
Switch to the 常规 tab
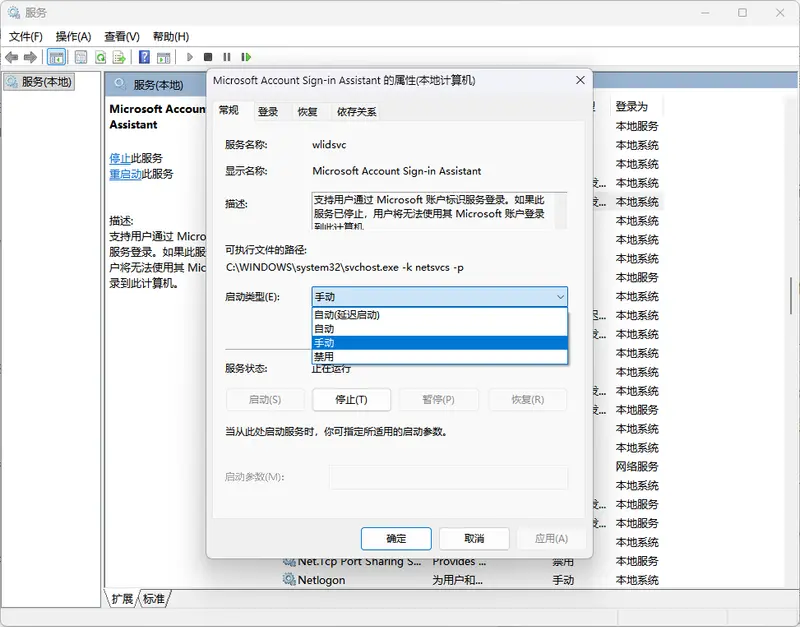pos(229,110)
